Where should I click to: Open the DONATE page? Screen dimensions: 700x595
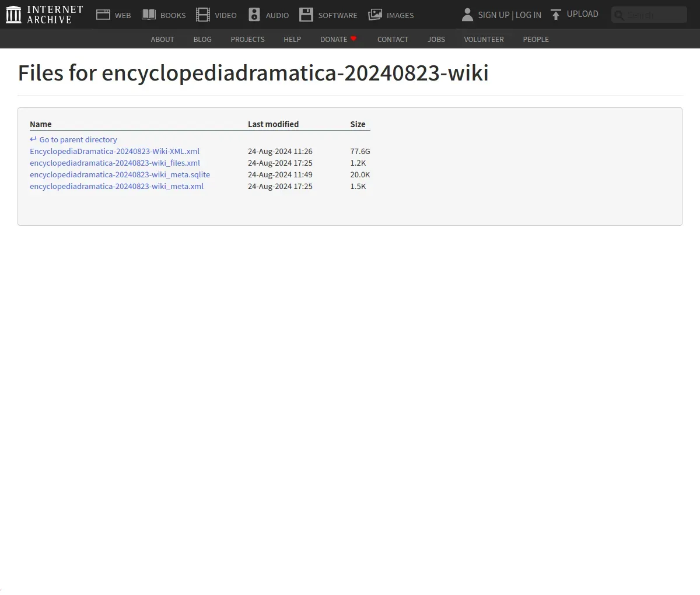pos(334,40)
